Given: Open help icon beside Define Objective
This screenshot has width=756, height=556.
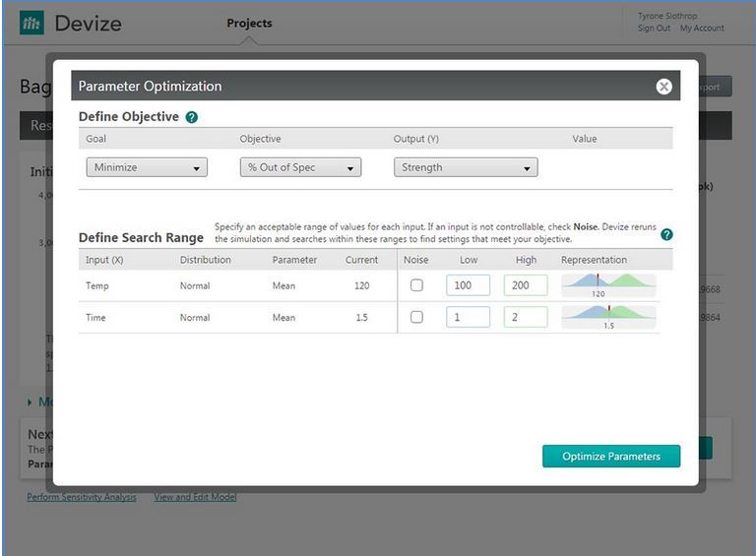Looking at the screenshot, I should (x=192, y=117).
